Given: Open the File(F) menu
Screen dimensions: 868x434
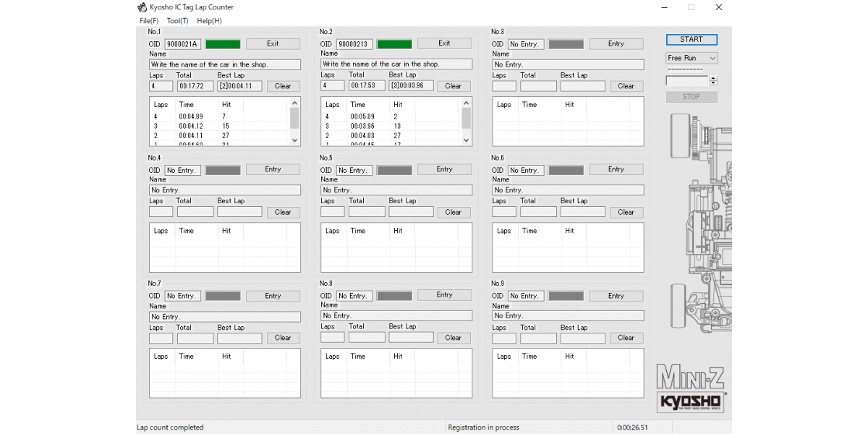Looking at the screenshot, I should coord(149,21).
